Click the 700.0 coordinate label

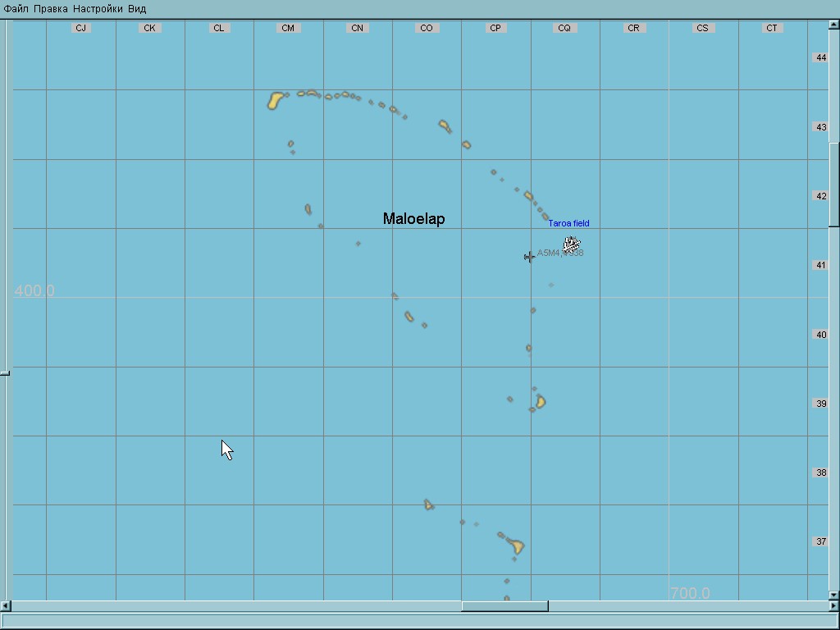tap(690, 593)
